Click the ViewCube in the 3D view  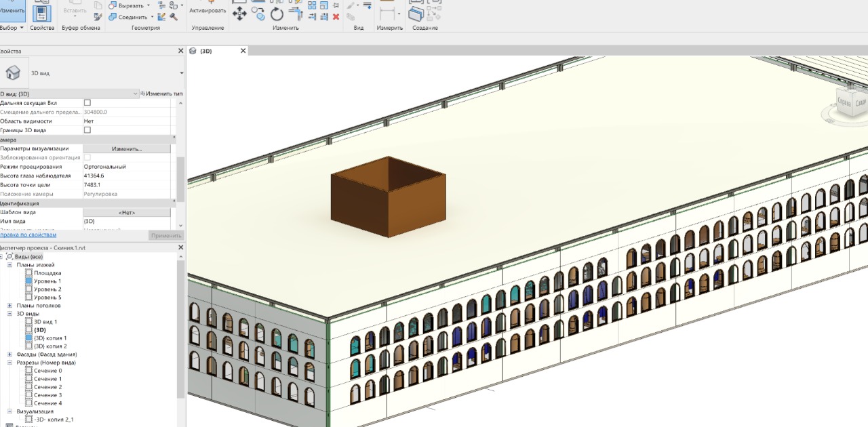click(x=850, y=103)
